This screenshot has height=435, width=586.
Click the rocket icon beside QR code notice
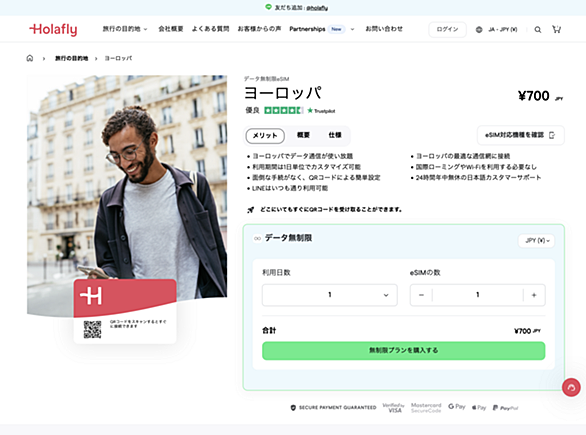click(x=251, y=210)
